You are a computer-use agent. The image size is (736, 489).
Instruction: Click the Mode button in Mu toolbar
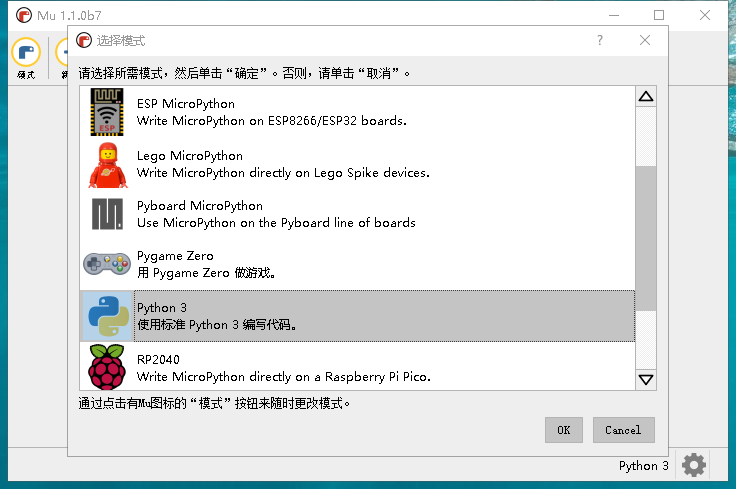26,59
